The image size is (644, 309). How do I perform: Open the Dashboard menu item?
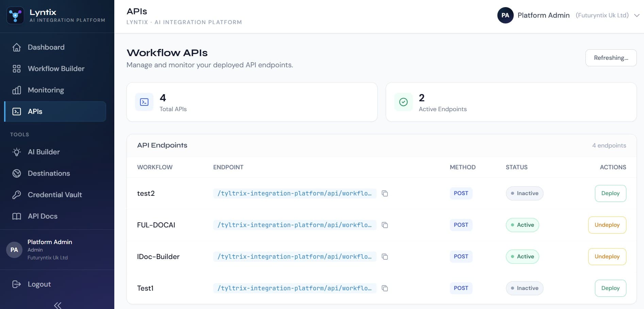[55, 47]
